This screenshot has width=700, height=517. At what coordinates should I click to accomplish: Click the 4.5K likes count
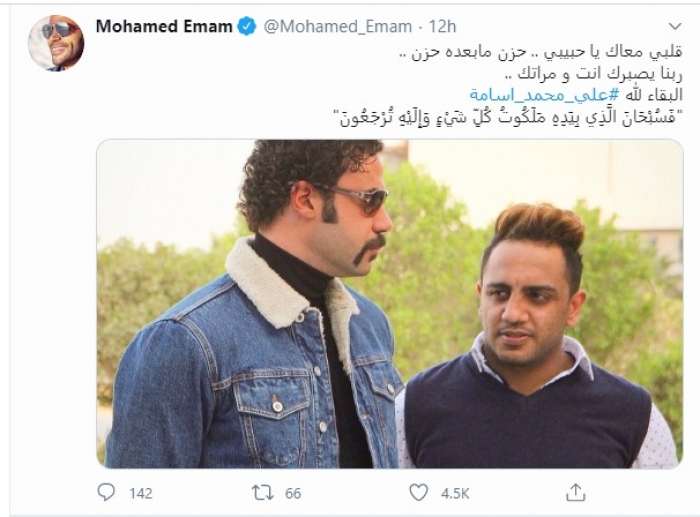click(455, 493)
